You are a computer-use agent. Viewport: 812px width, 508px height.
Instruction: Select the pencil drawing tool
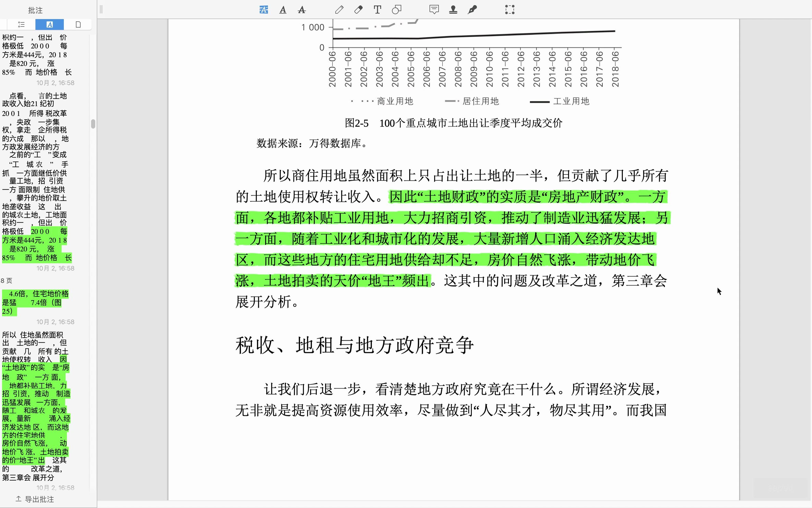339,10
